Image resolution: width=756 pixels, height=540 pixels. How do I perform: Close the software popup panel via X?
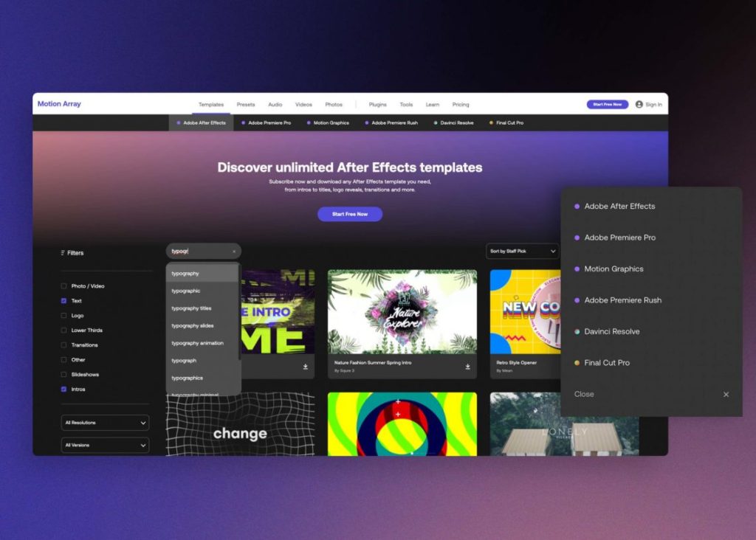pyautogui.click(x=726, y=395)
